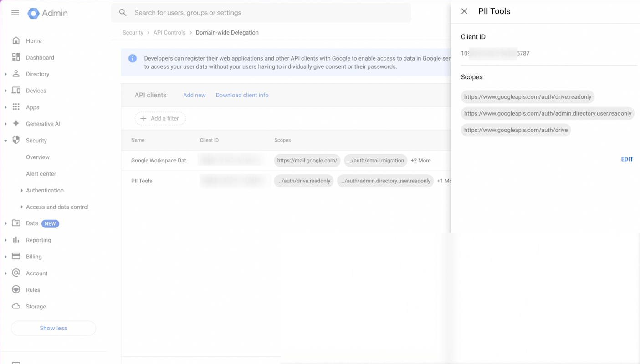Go to API Controls breadcrumb link
640x364 pixels.
pos(169,33)
